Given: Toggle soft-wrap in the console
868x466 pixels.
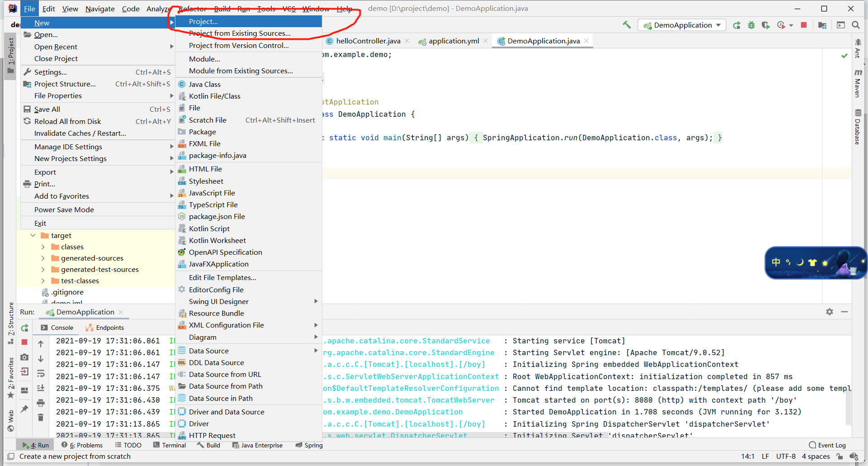Looking at the screenshot, I should [41, 374].
